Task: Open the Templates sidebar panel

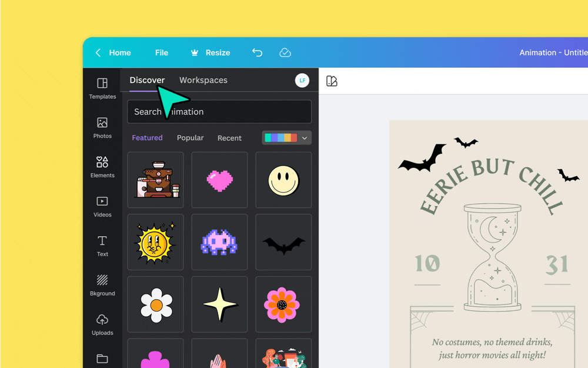Action: [x=102, y=88]
